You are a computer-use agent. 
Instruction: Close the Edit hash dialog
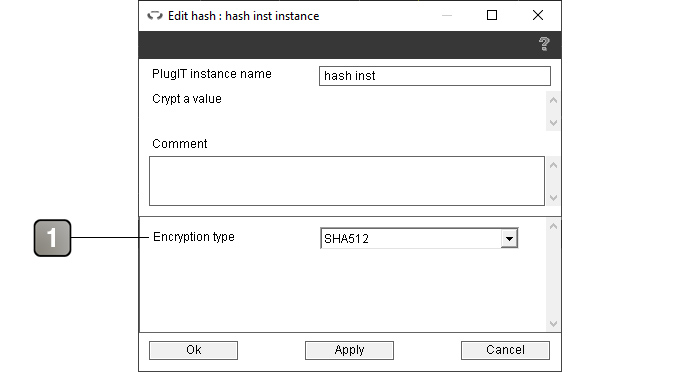(x=538, y=16)
